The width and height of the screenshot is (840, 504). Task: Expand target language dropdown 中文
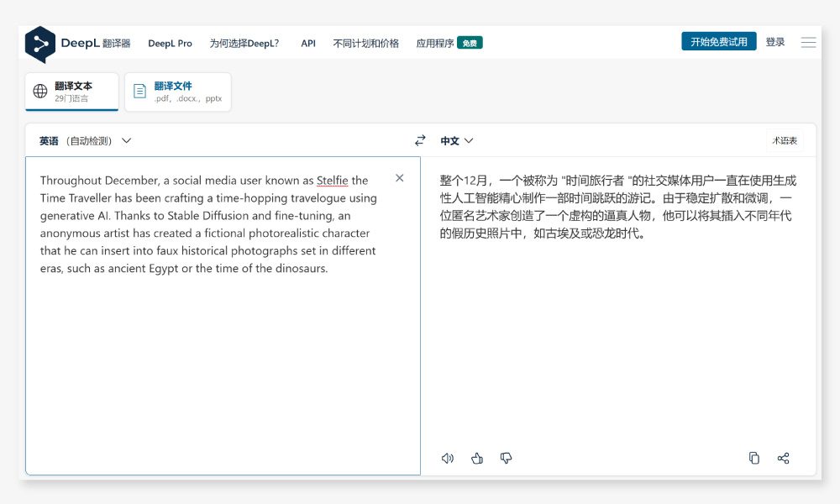(457, 141)
